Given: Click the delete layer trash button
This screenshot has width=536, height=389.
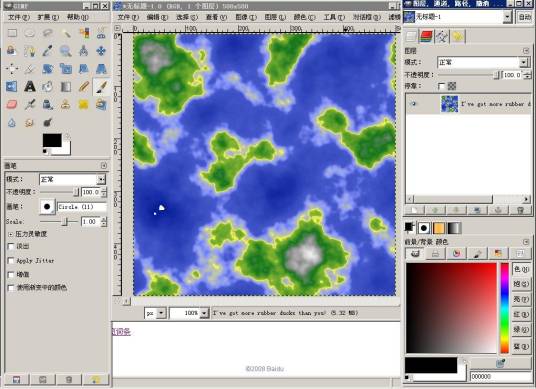Looking at the screenshot, I should click(520, 210).
